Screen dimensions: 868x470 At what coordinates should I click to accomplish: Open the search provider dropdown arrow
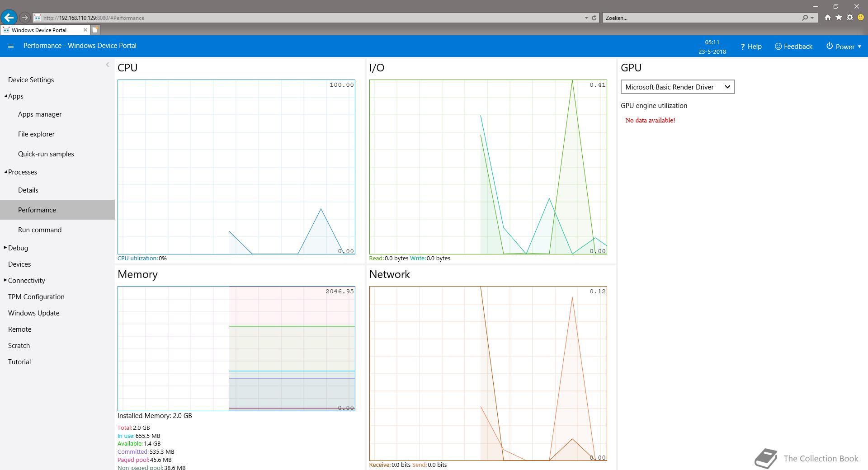812,18
